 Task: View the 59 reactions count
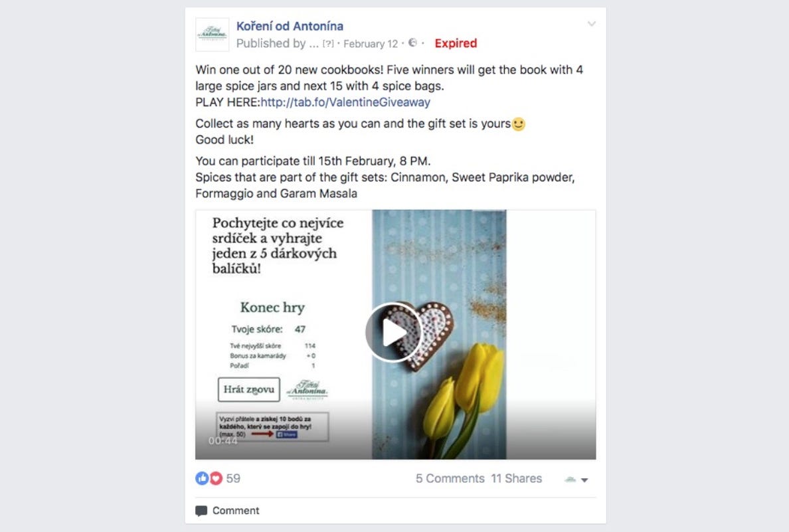233,478
